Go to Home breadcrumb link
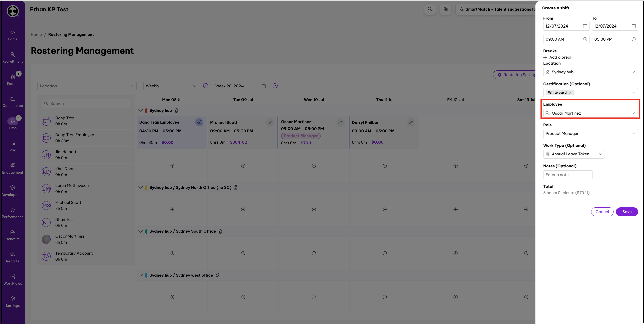 [36, 35]
